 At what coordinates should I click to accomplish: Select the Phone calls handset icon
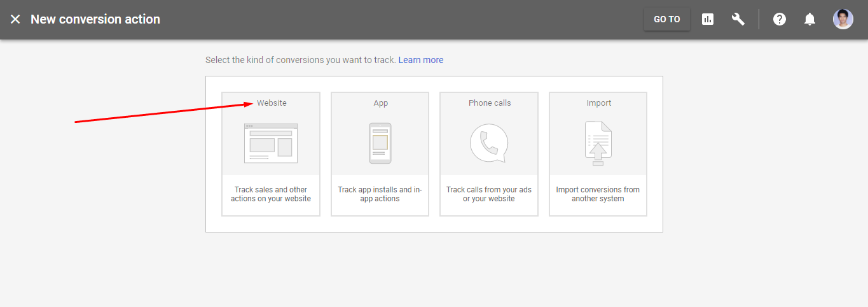coord(489,143)
